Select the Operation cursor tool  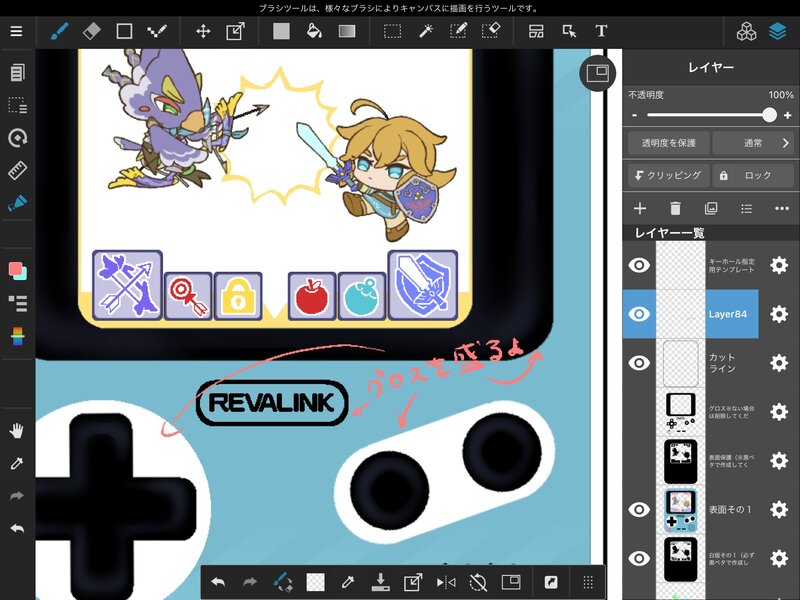569,31
